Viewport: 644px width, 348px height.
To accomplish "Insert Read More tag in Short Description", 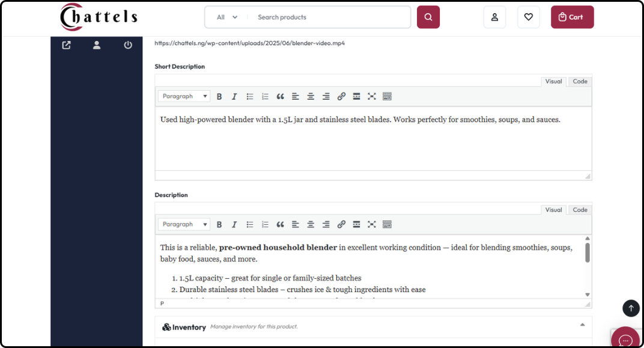I will pos(356,97).
